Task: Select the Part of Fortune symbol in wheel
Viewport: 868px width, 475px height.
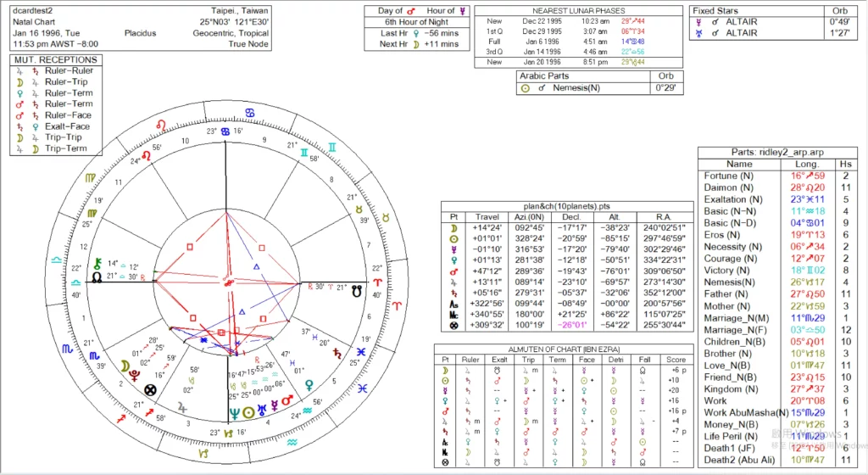Action: pos(150,390)
